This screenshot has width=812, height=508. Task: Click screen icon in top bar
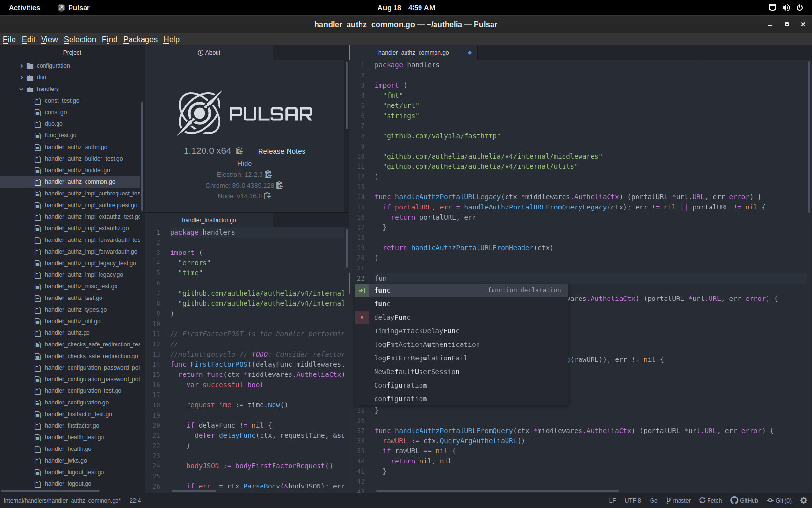(772, 8)
